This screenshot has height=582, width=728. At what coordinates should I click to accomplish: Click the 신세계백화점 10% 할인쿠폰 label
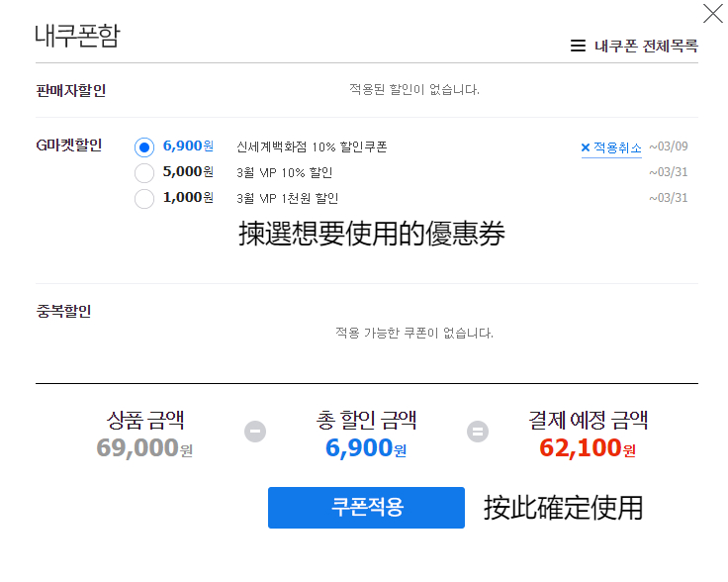tap(312, 146)
